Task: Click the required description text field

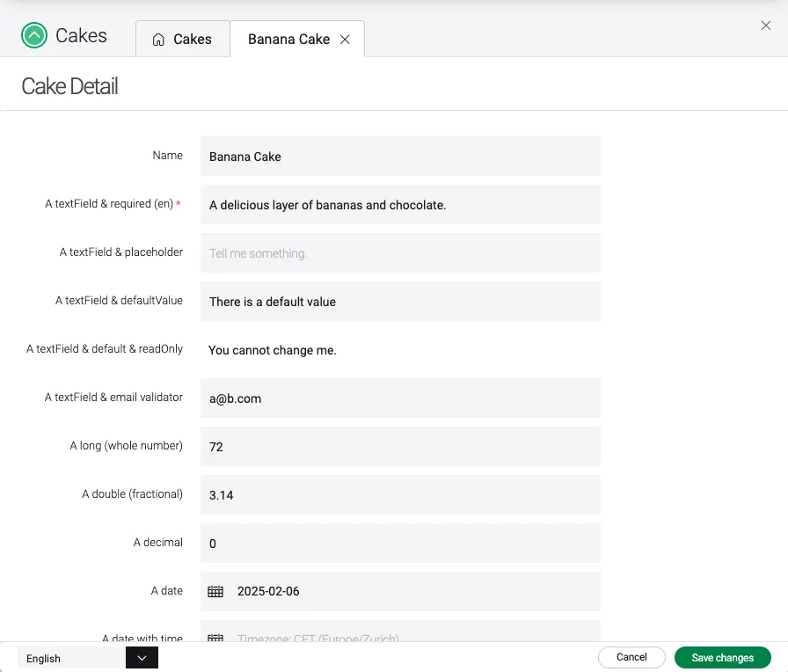Action: click(400, 205)
